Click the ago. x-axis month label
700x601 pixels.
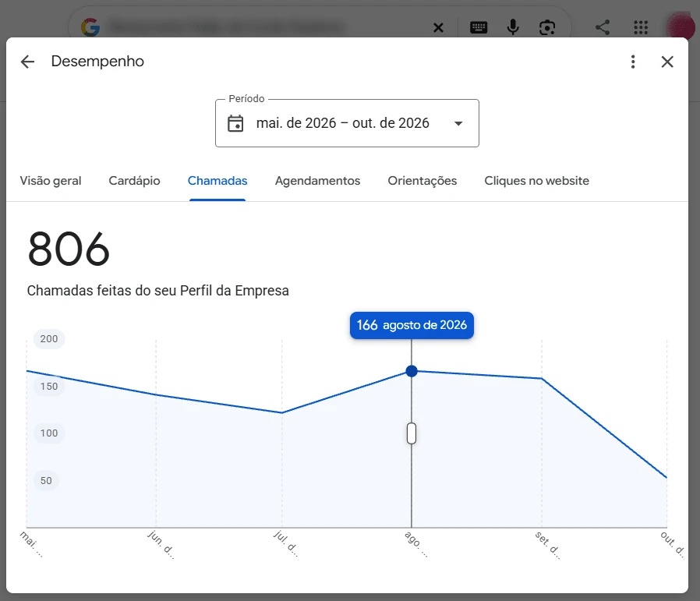(x=416, y=544)
